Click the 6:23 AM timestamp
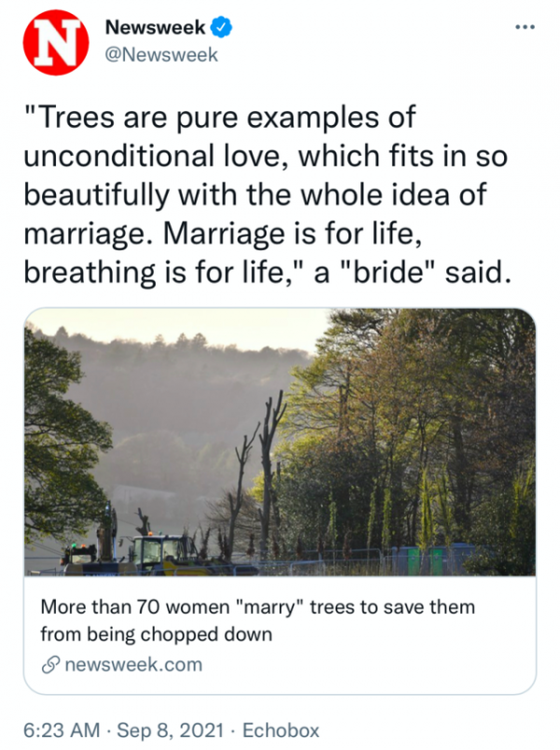Image resolution: width=560 pixels, height=750 pixels. (x=62, y=730)
